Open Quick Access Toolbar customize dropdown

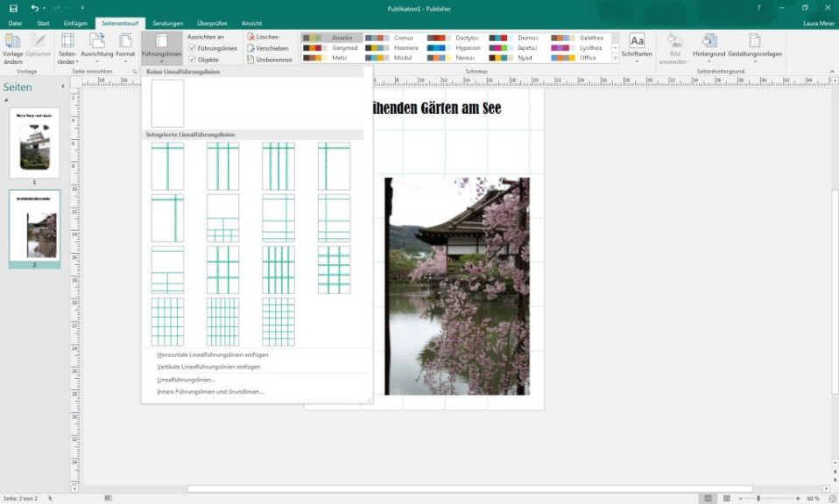click(82, 8)
